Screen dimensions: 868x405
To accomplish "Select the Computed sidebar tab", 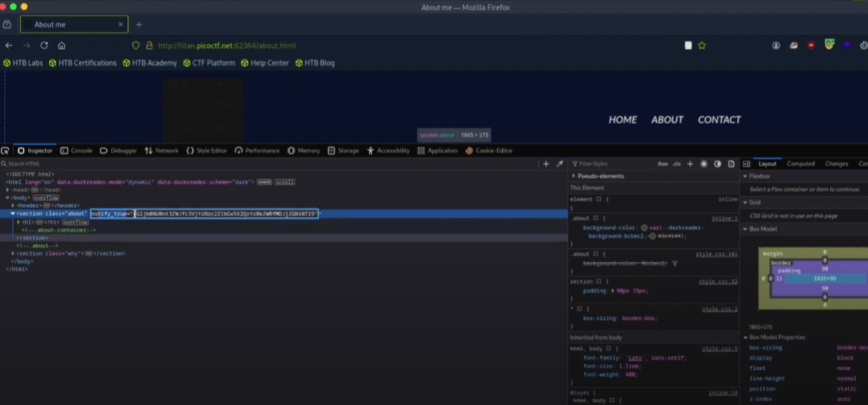I will coord(801,164).
